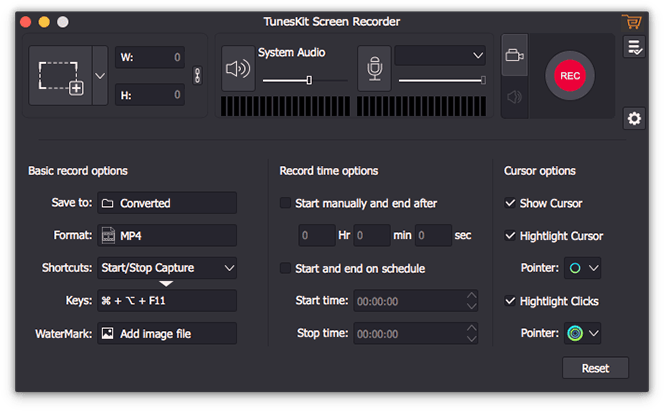Click the Add image file watermark field

click(167, 334)
